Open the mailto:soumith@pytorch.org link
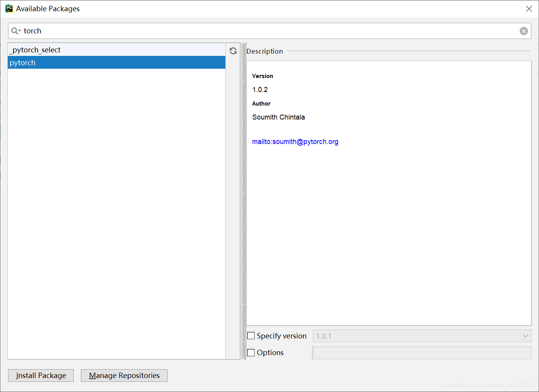 [x=295, y=142]
